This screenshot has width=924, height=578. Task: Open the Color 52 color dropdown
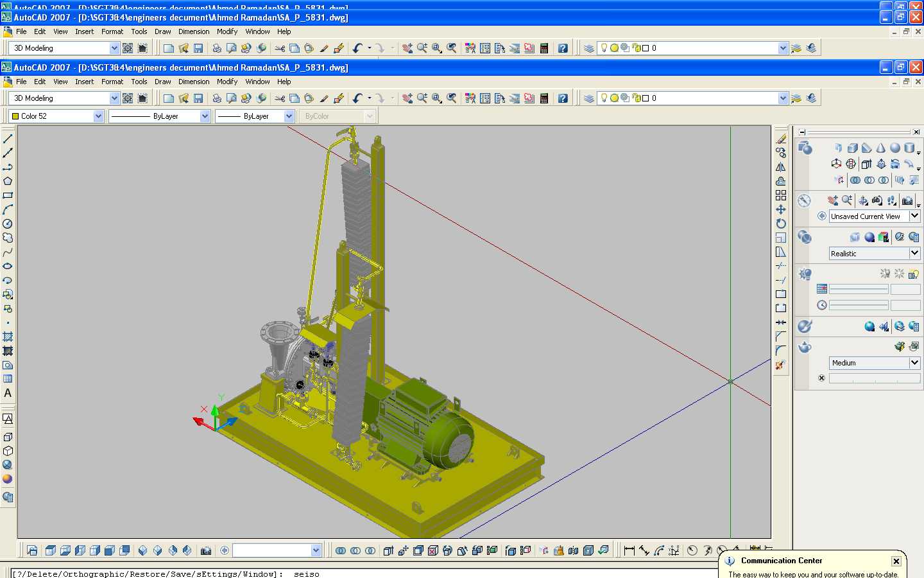click(x=56, y=116)
